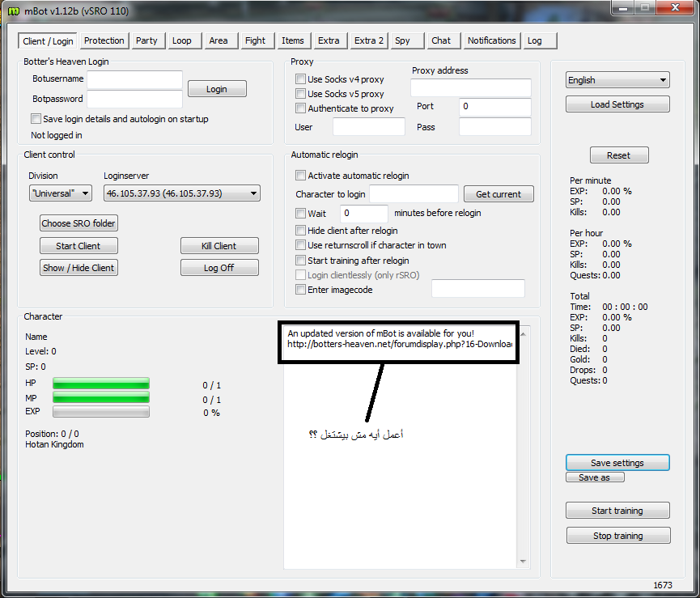Click the green HP progress bar

[101, 384]
